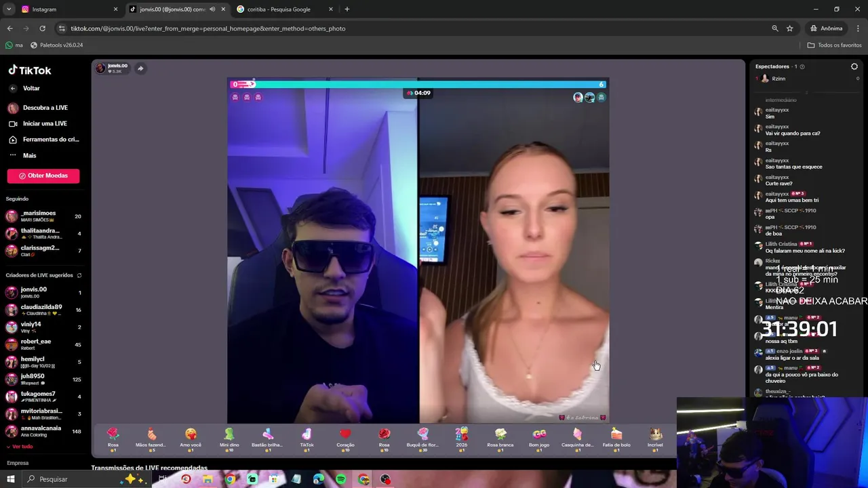The width and height of the screenshot is (868, 488).
Task: Click the battle score progress bar
Action: [x=418, y=84]
